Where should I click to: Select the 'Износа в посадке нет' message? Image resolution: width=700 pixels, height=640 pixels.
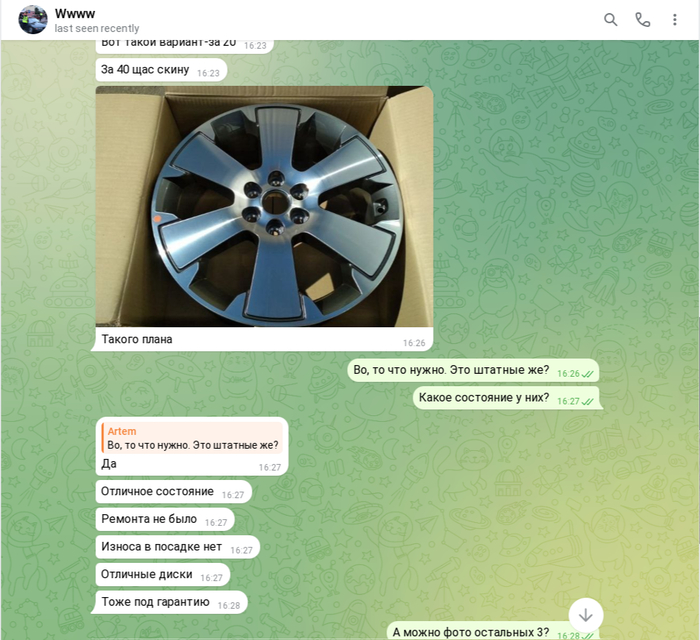coord(161,547)
